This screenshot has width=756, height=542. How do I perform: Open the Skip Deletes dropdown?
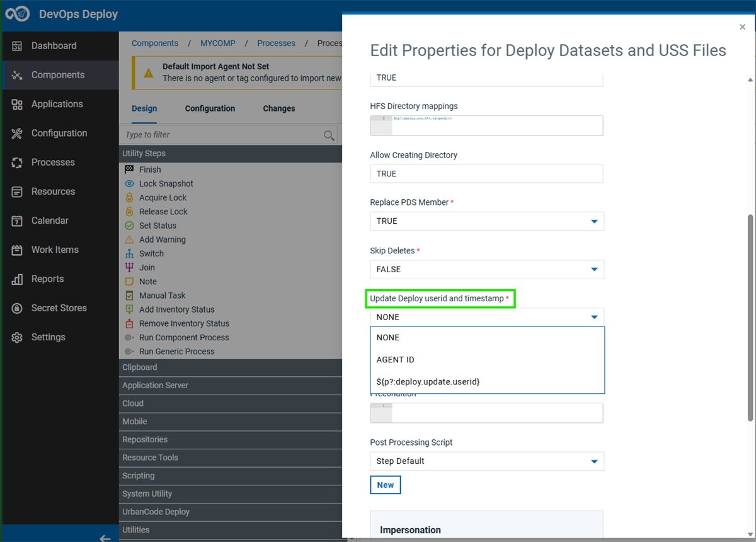[487, 269]
